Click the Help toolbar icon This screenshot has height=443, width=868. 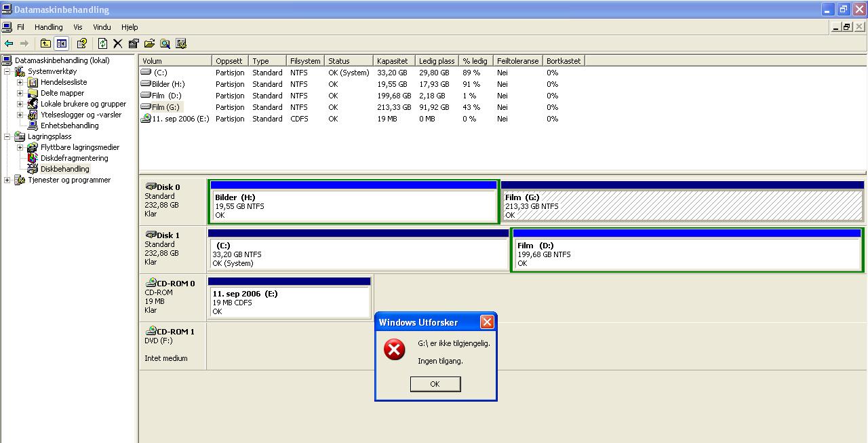[82, 43]
